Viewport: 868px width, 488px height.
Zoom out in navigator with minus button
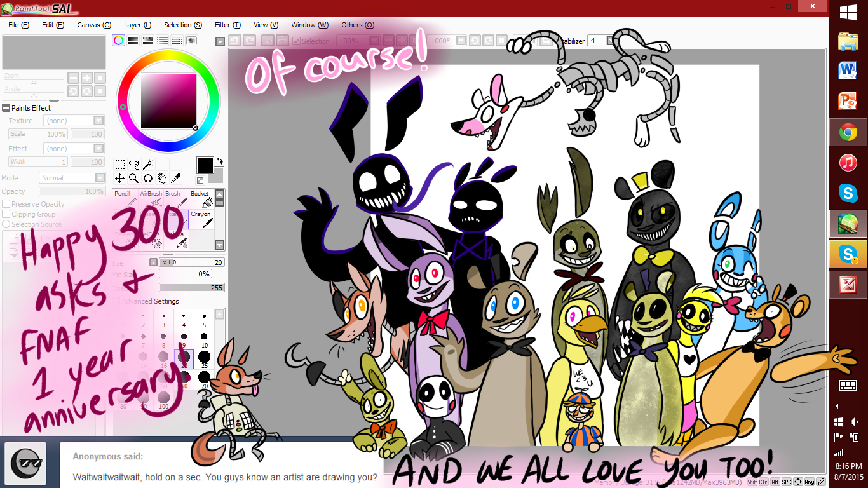(x=73, y=78)
